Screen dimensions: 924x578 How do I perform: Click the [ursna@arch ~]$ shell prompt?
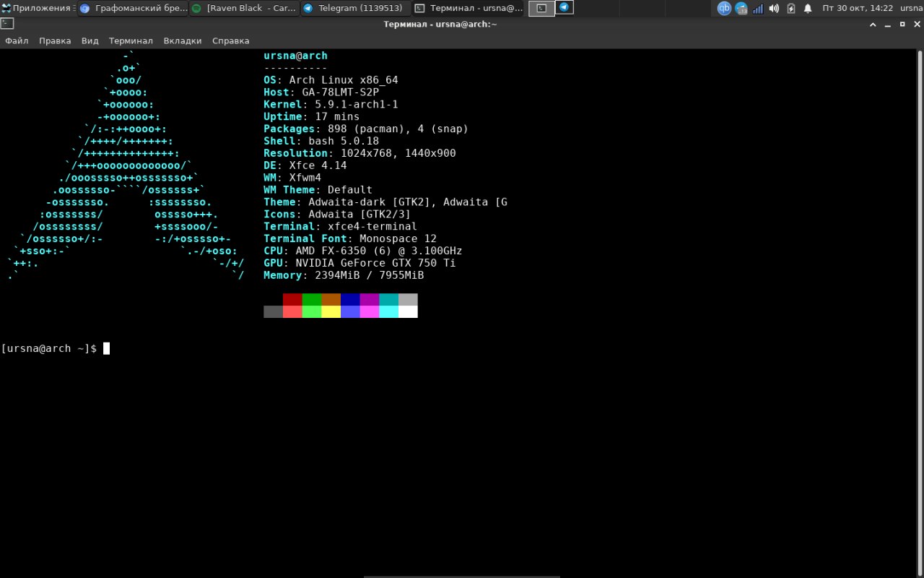click(x=48, y=348)
